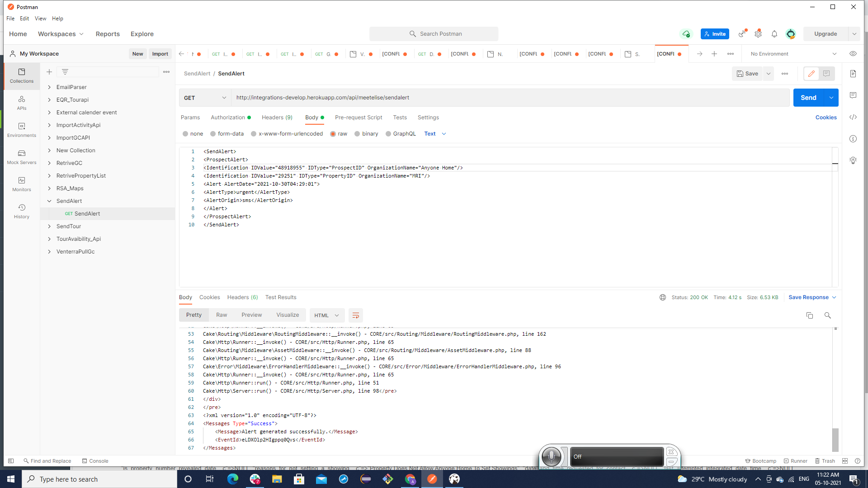Select the GraphQL body type
The width and height of the screenshot is (868, 488).
(401, 134)
